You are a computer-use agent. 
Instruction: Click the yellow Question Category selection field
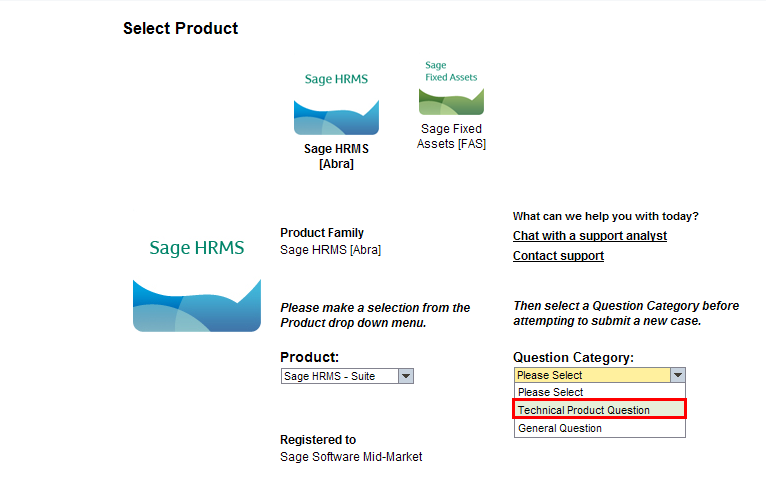(591, 375)
